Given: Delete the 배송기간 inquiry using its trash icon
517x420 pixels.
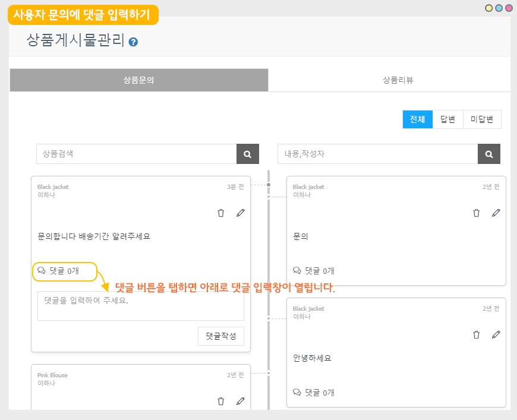Looking at the screenshot, I should point(221,213).
